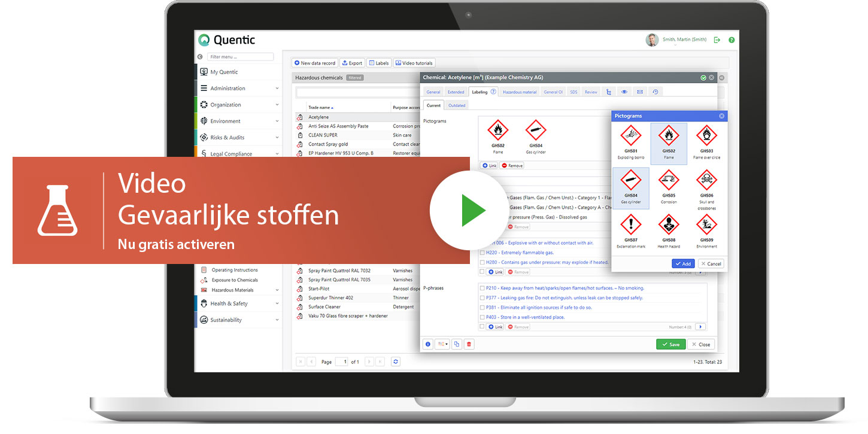Open the Review tab

pos(591,92)
